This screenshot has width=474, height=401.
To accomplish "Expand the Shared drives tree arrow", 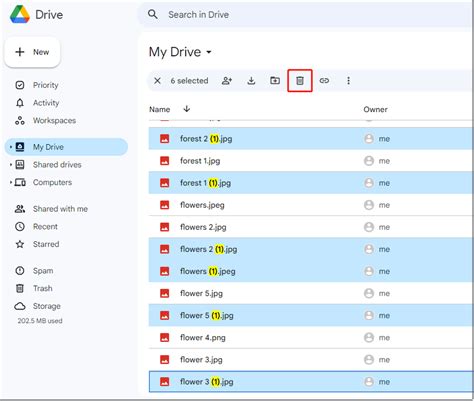I will pyautogui.click(x=11, y=165).
